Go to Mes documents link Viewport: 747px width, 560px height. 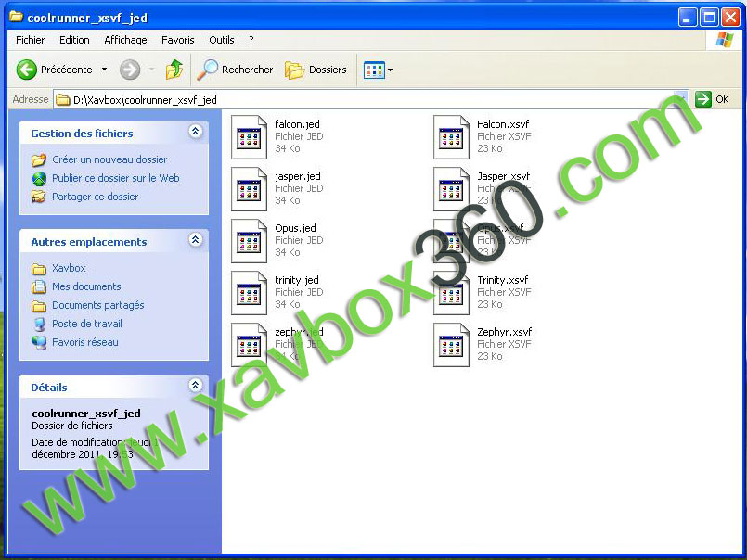(86, 286)
